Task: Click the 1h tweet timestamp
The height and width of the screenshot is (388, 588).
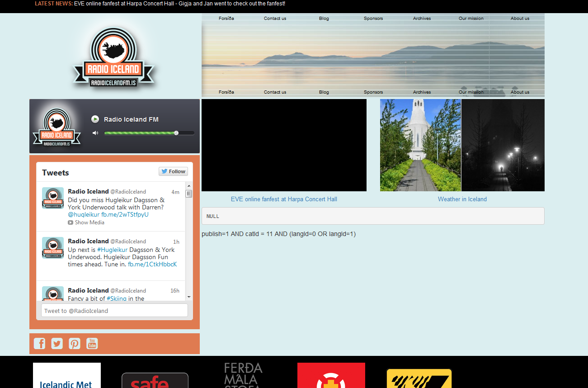Action: point(176,242)
